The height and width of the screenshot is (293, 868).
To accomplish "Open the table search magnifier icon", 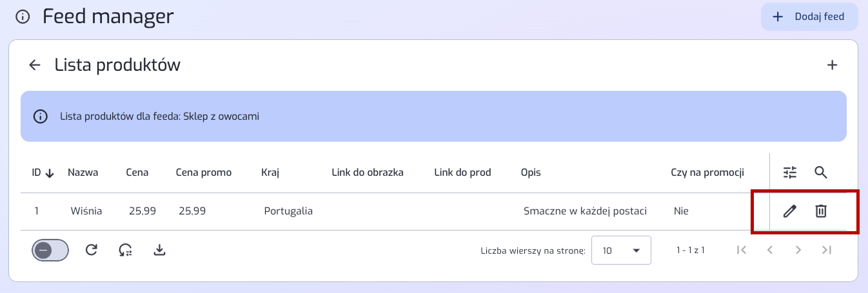I will click(820, 172).
